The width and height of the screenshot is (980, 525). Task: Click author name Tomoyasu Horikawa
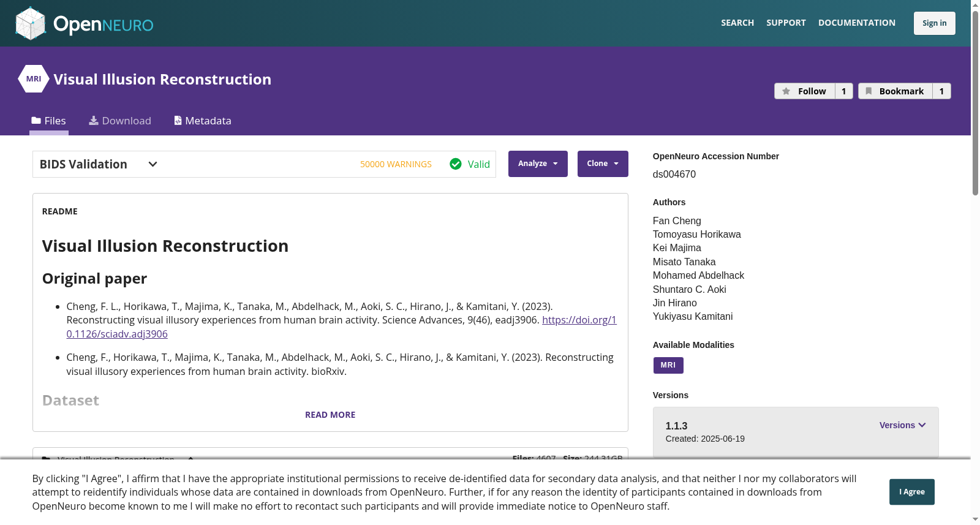click(x=697, y=235)
